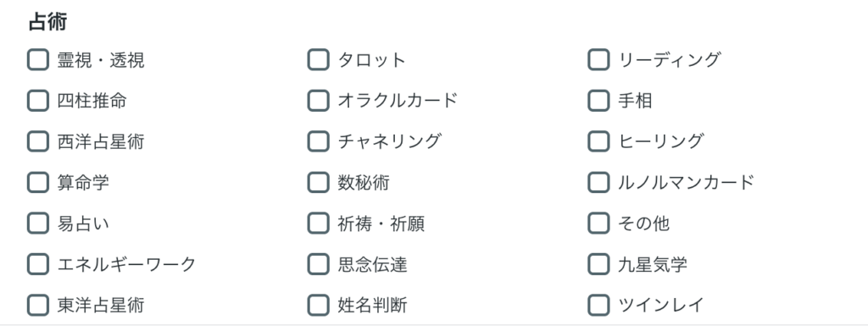Check the 易占い option
Image resolution: width=868 pixels, height=331 pixels.
(x=38, y=223)
